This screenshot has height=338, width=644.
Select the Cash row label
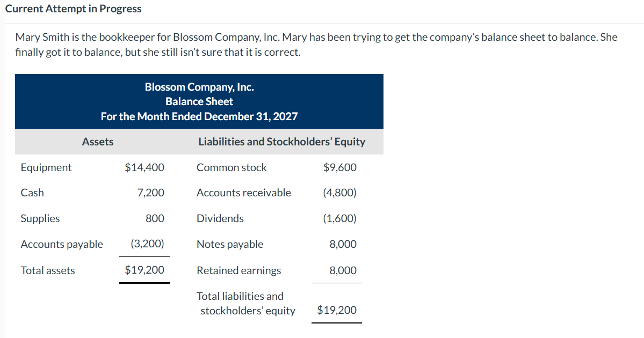(x=32, y=193)
